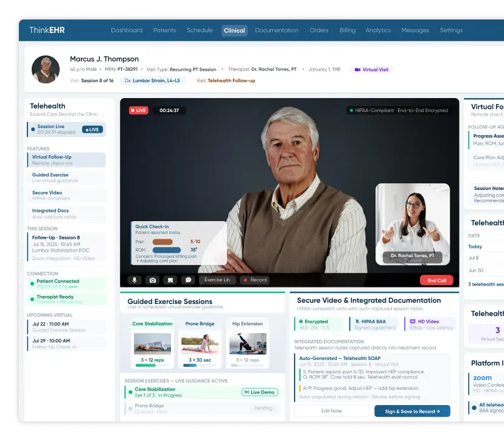This screenshot has height=441, width=504.
Task: Open the Core Stabilization exercise thumbnail
Action: point(152,344)
